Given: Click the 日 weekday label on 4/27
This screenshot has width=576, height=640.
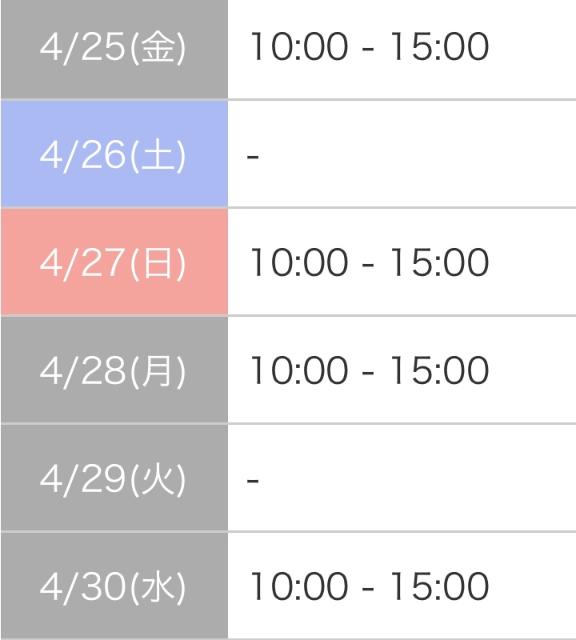Looking at the screenshot, I should click(157, 264).
